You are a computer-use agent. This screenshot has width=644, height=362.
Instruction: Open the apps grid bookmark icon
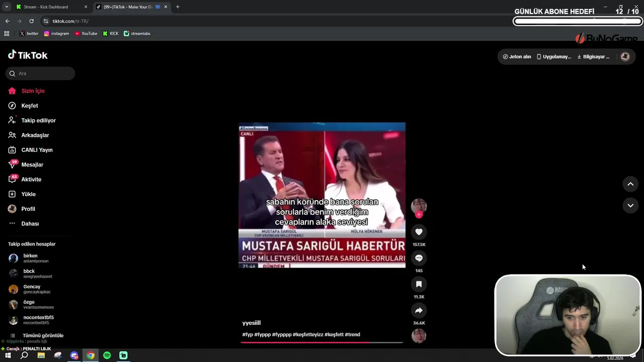click(7, 34)
